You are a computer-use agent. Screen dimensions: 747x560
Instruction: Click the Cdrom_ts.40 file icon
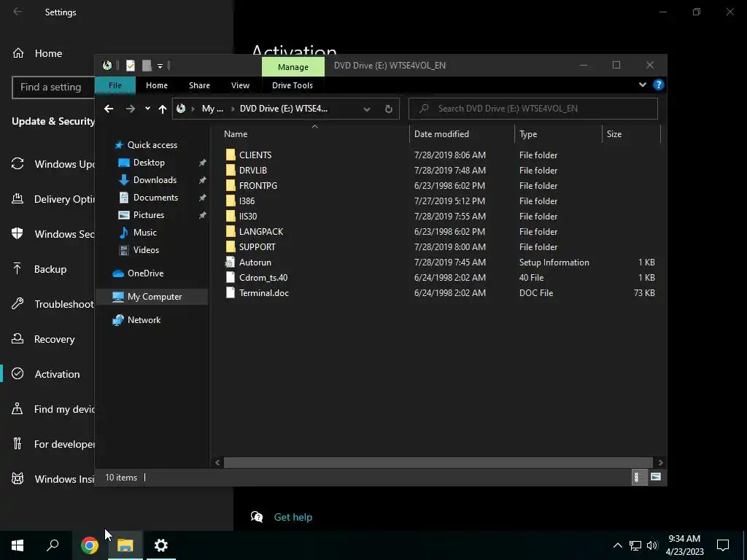(x=231, y=278)
